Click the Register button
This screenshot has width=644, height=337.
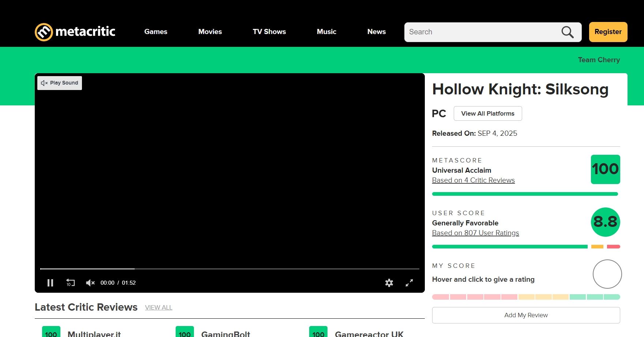click(x=608, y=32)
